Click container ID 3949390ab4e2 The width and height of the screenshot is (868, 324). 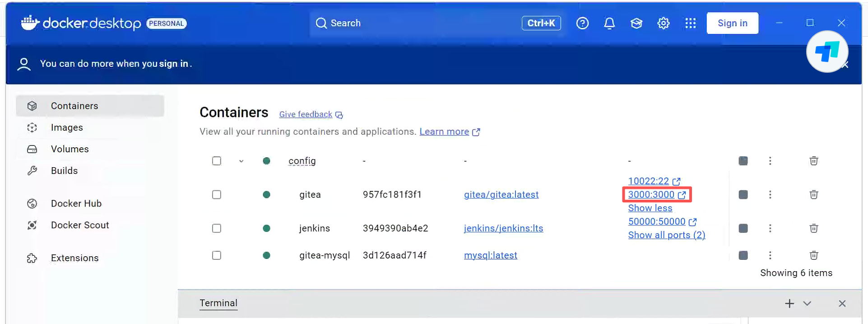[395, 228]
